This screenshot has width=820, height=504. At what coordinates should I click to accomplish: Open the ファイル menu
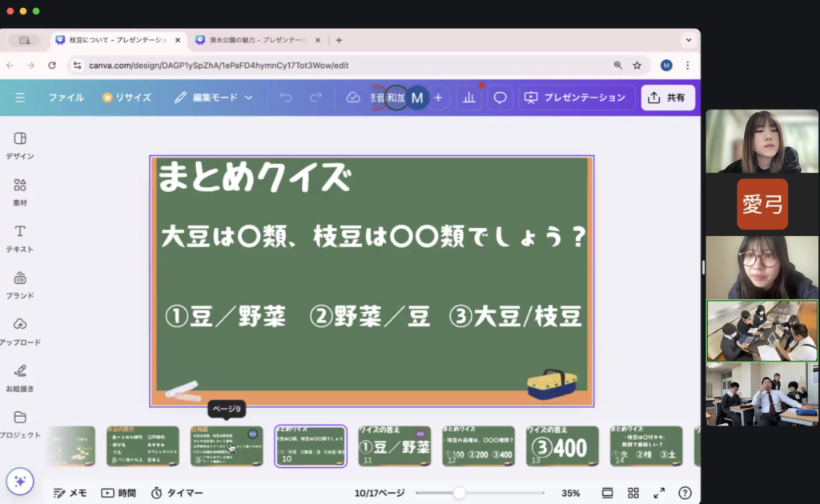click(x=66, y=98)
